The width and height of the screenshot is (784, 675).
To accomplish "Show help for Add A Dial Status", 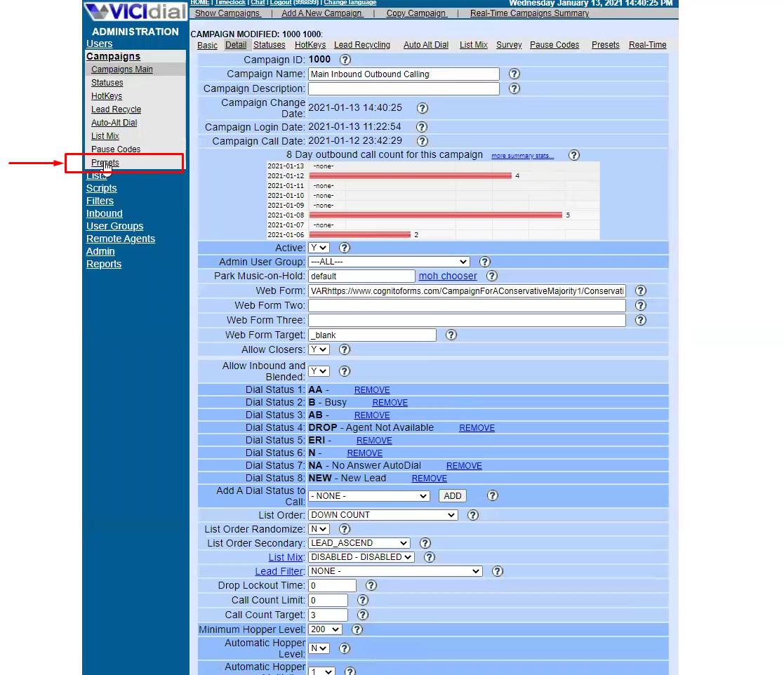I will point(493,495).
